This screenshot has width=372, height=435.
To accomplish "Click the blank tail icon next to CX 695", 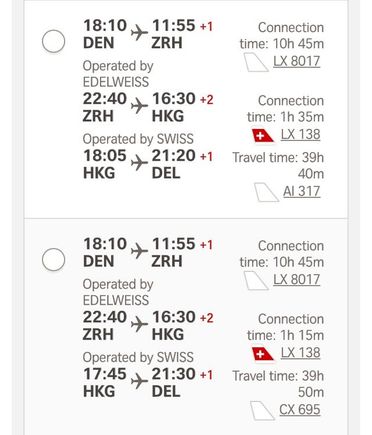I will pos(262,411).
